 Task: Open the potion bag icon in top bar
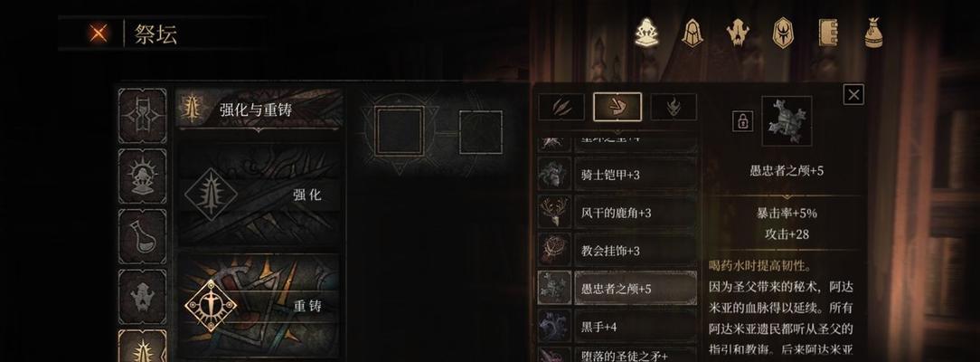point(873,33)
